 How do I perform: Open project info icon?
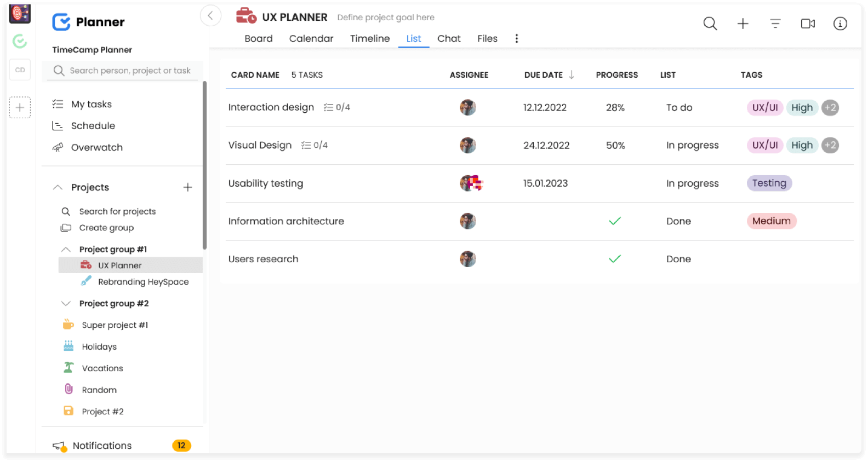tap(840, 24)
